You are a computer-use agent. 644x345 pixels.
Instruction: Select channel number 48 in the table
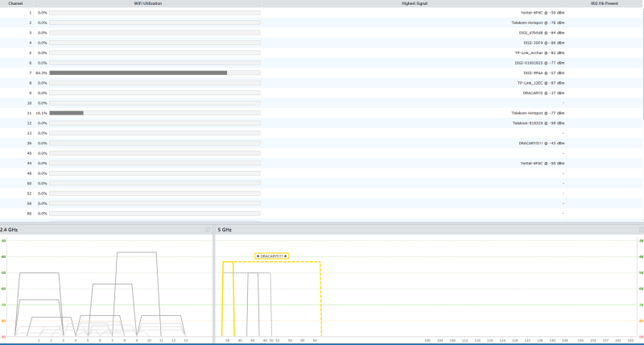click(x=29, y=173)
